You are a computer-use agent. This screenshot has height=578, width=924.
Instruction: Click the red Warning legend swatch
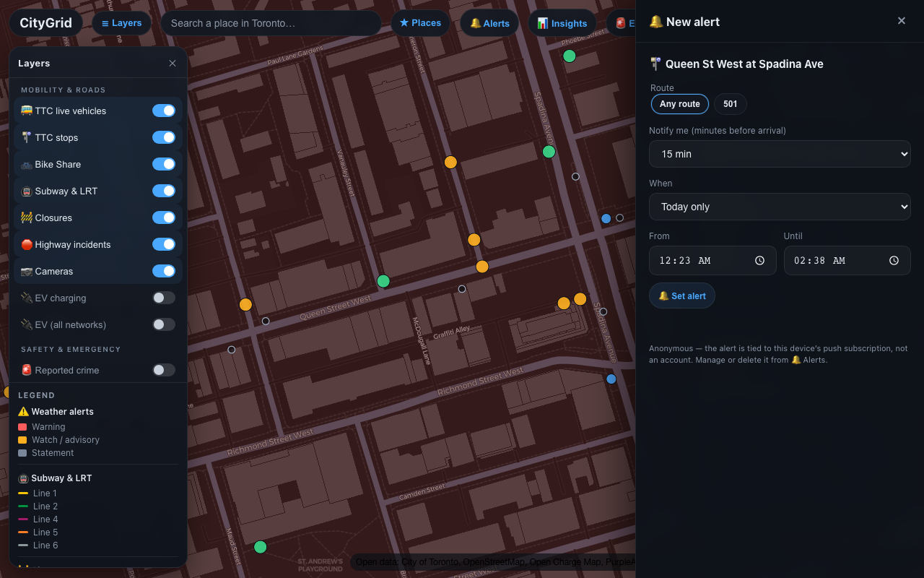tap(22, 427)
